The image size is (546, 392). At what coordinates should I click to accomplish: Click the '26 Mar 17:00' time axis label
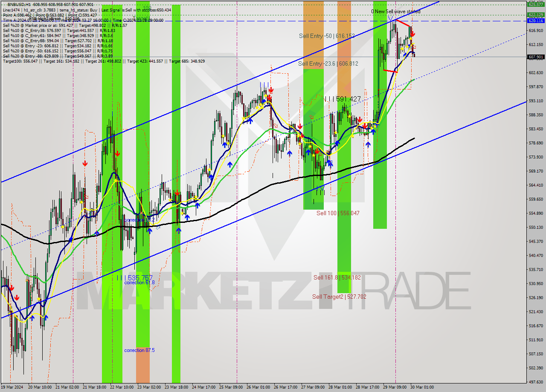285,388
